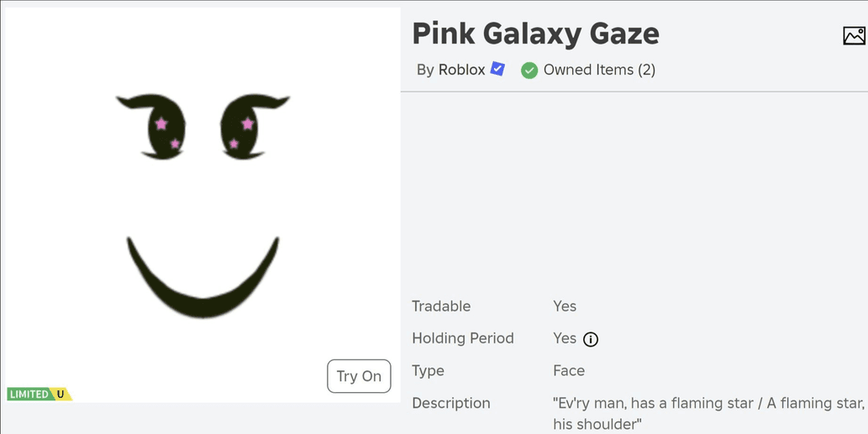Image resolution: width=868 pixels, height=434 pixels.
Task: Open the Roblox creator link
Action: 461,71
